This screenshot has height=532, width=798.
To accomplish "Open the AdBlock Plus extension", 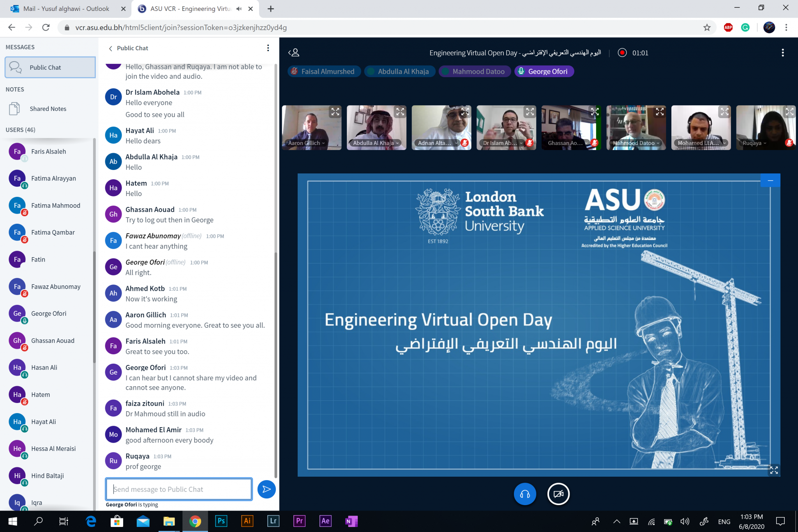I will tap(728, 27).
